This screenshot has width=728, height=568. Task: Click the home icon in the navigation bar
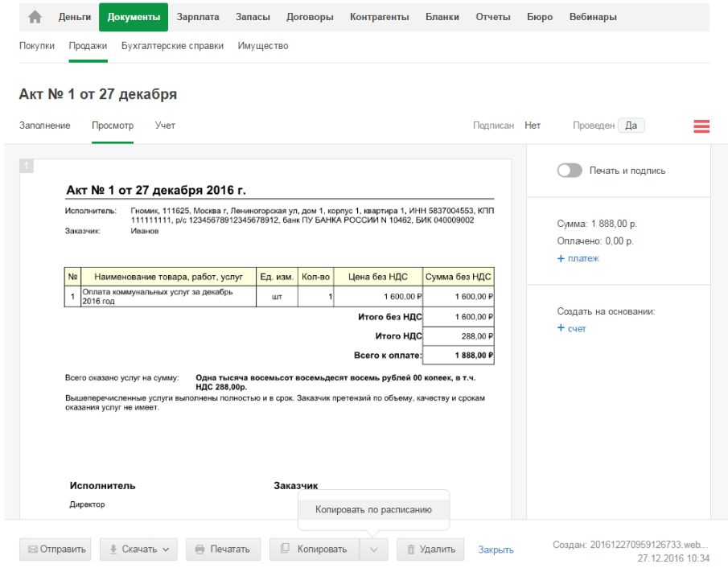click(x=35, y=17)
